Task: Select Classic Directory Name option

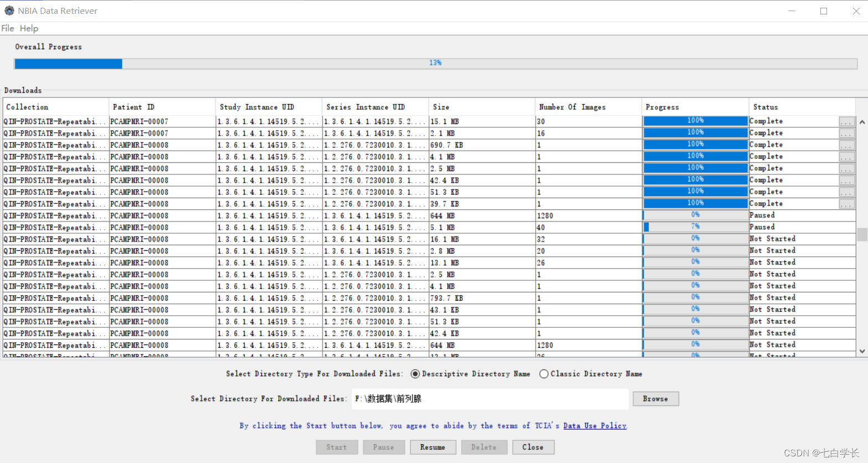Action: (x=544, y=374)
